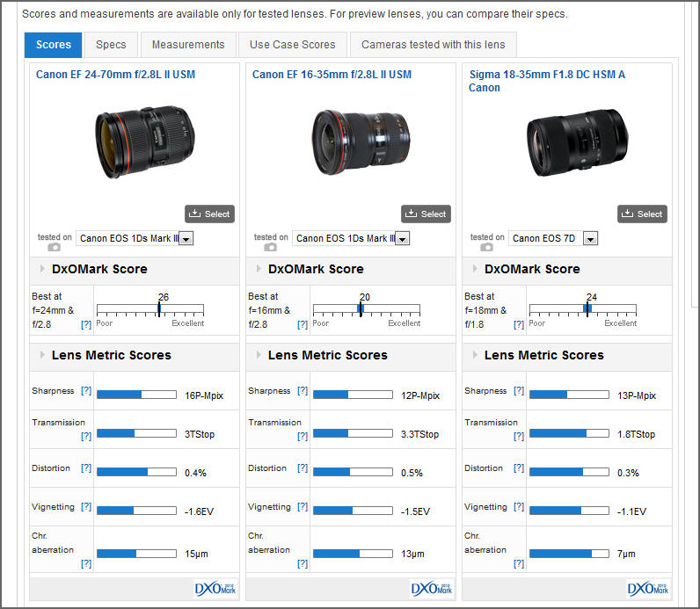Click the Canon EF 24-70mm lens photo
Screen dimensions: 700x609
(144, 141)
